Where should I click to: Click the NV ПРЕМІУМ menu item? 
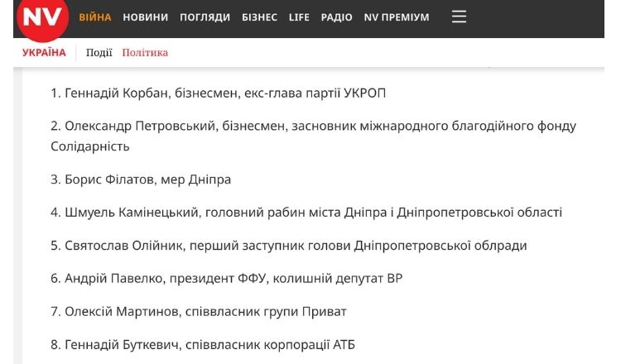pos(397,17)
